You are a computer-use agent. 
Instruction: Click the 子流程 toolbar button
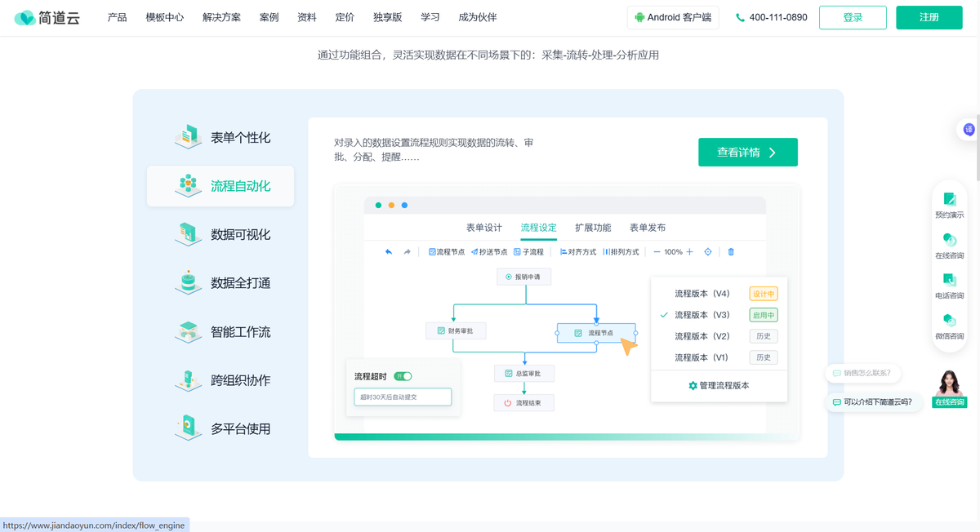coord(528,252)
